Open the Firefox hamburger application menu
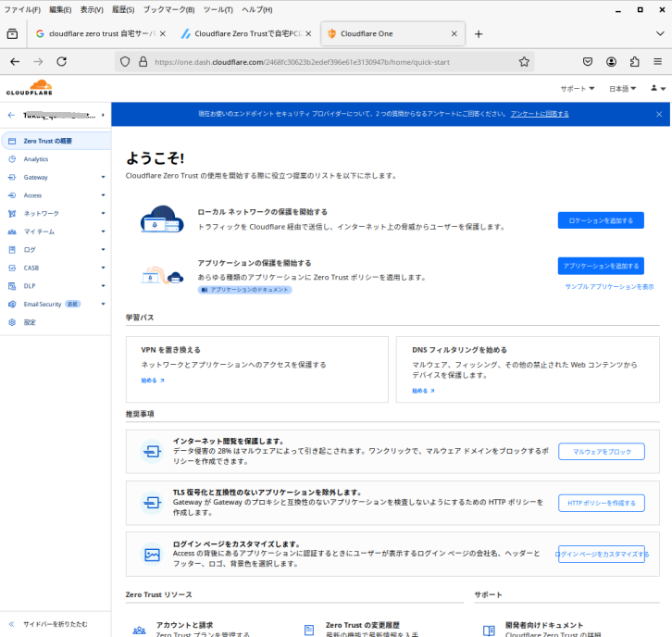This screenshot has width=672, height=637. tap(657, 62)
